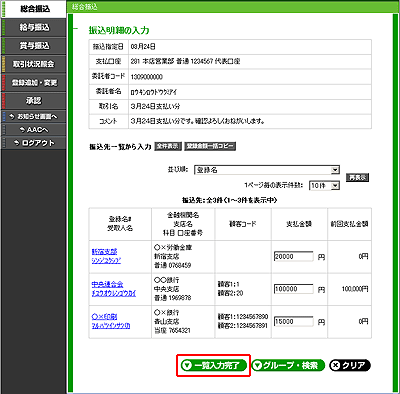Select the text 普通 0768459
The width and height of the screenshot is (400, 394).
(172, 266)
